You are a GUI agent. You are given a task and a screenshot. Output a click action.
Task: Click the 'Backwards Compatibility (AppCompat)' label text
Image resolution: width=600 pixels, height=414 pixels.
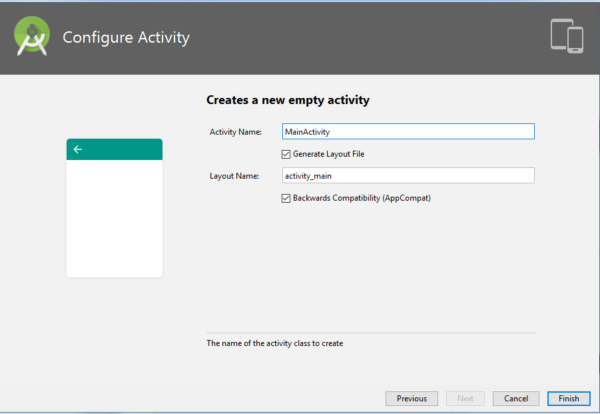click(x=361, y=198)
